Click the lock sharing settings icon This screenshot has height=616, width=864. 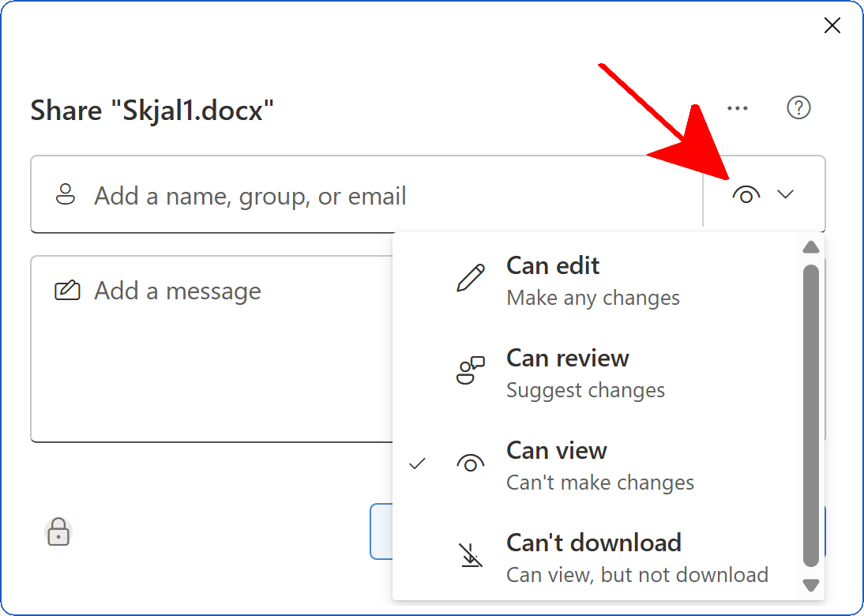pyautogui.click(x=58, y=532)
